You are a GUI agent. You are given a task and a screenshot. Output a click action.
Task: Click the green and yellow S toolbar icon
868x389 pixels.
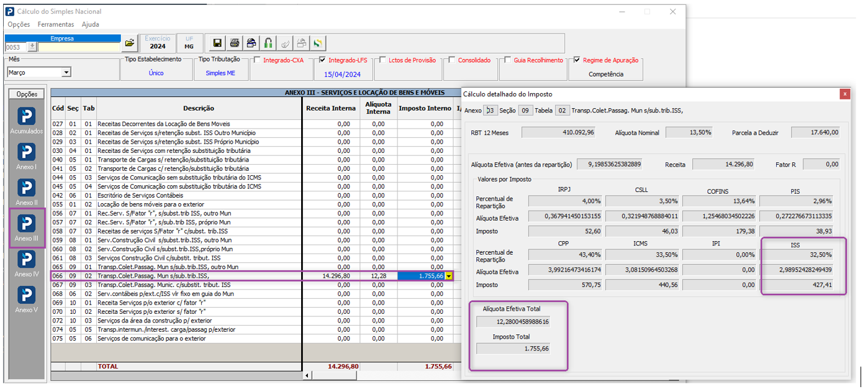318,43
